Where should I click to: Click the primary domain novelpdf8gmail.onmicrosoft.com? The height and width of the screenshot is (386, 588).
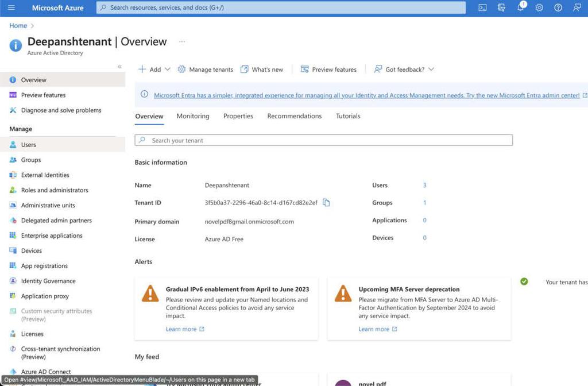[249, 222]
